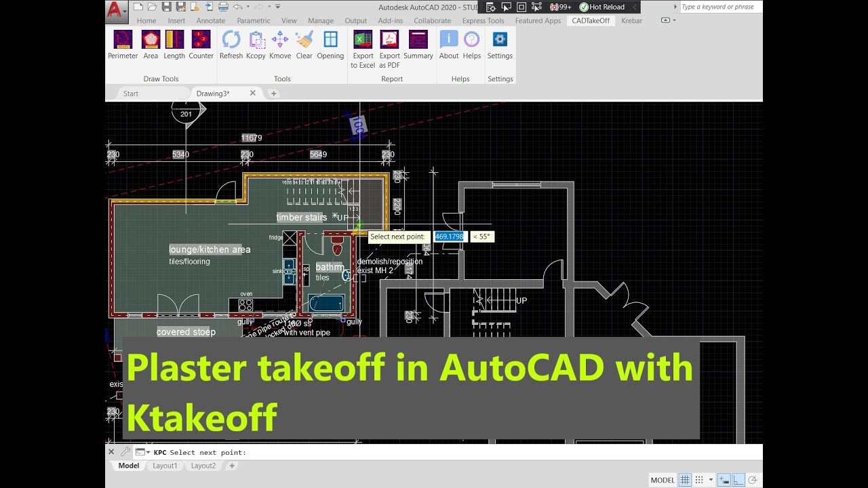868x488 pixels.
Task: Open the Home ribbon tab
Action: [146, 20]
